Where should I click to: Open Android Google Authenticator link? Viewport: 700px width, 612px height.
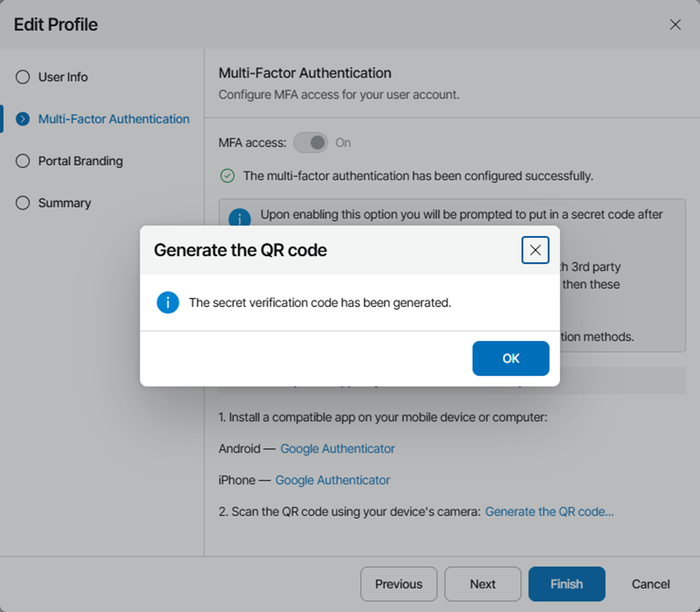pos(337,448)
